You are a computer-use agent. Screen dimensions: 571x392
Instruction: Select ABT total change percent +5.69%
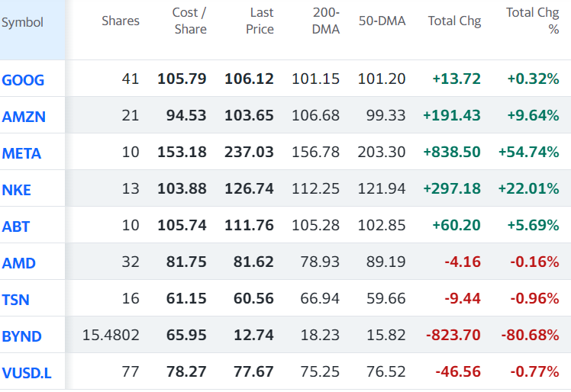pos(533,225)
